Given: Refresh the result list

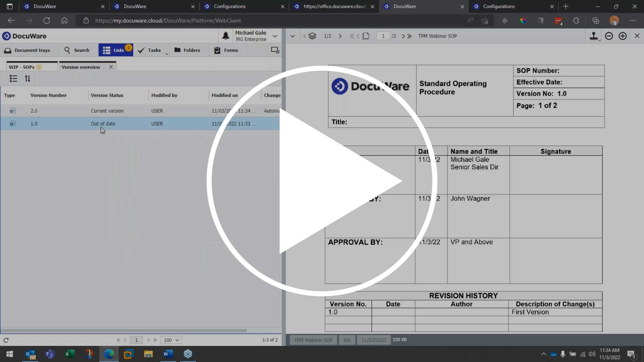Looking at the screenshot, I should coord(6,340).
